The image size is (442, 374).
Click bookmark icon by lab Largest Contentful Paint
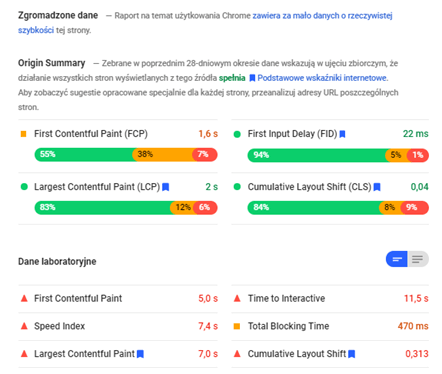pos(140,354)
